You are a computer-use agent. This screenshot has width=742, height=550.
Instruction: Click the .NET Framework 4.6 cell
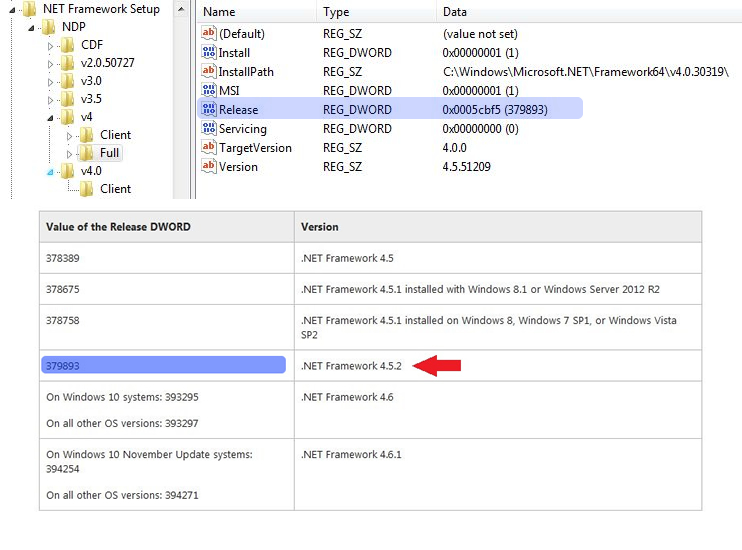pyautogui.click(x=498, y=410)
